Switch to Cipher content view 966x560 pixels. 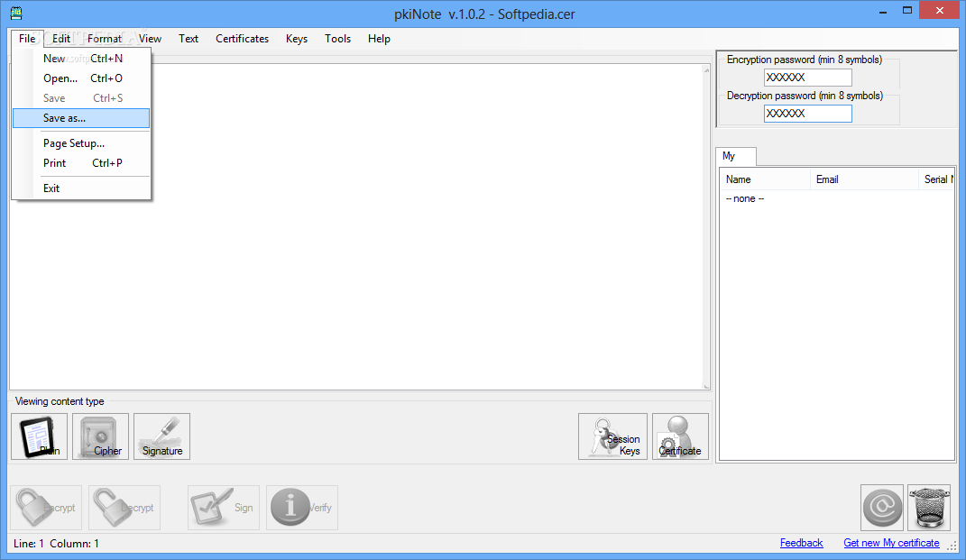tap(100, 436)
